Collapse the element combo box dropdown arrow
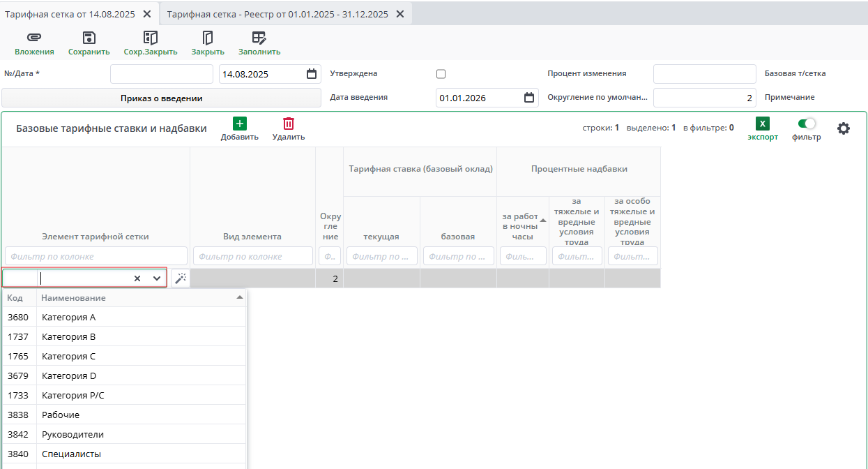Screen dimensions: 868x469 click(157, 278)
